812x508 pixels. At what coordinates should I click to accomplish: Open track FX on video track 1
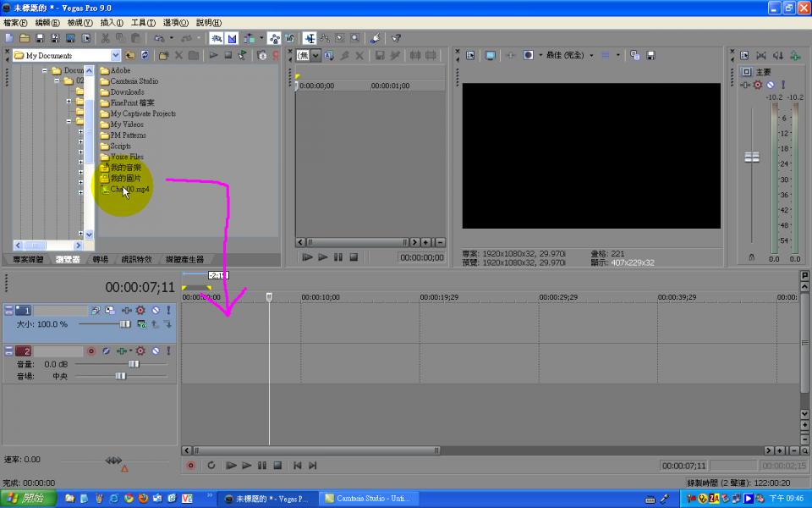coord(140,311)
